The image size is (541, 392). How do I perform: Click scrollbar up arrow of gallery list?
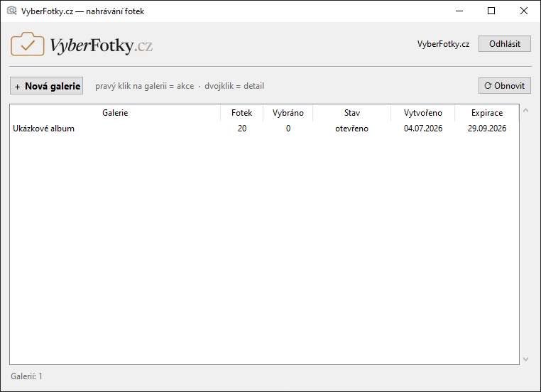click(x=526, y=110)
